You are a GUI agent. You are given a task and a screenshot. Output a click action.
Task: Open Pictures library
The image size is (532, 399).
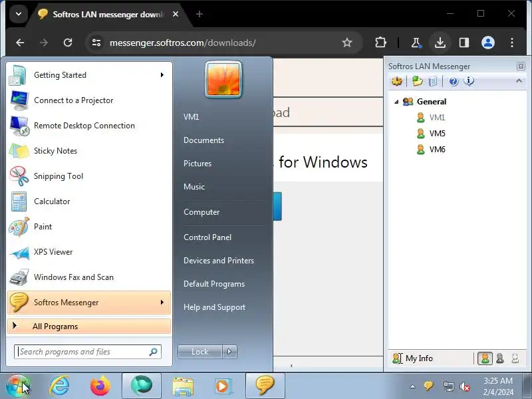[x=198, y=164]
